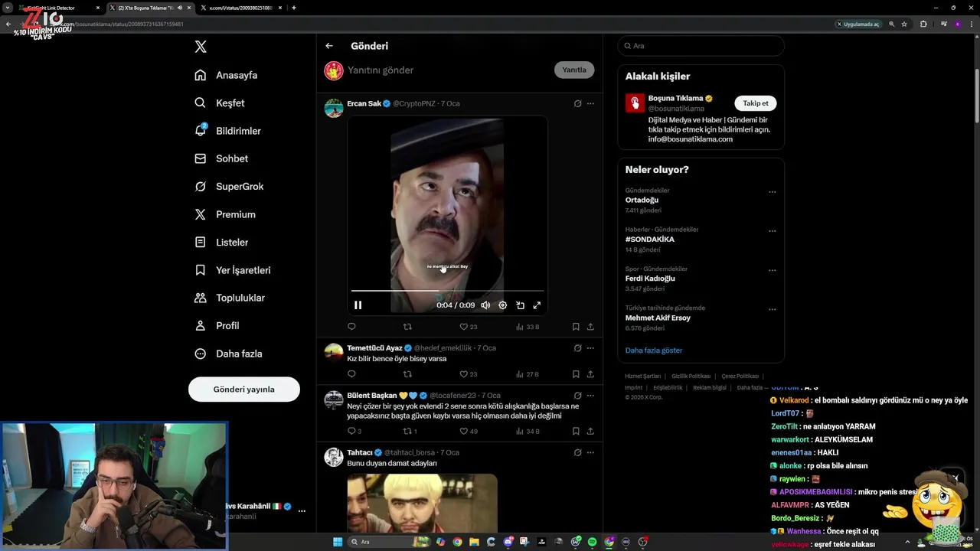This screenshot has height=551, width=980.
Task: Open Ercan Sak's profile avatar
Action: 334,108
